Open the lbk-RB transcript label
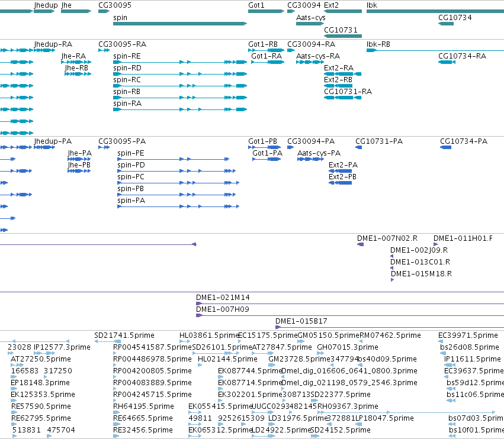The width and height of the screenshot is (504, 439). point(378,44)
